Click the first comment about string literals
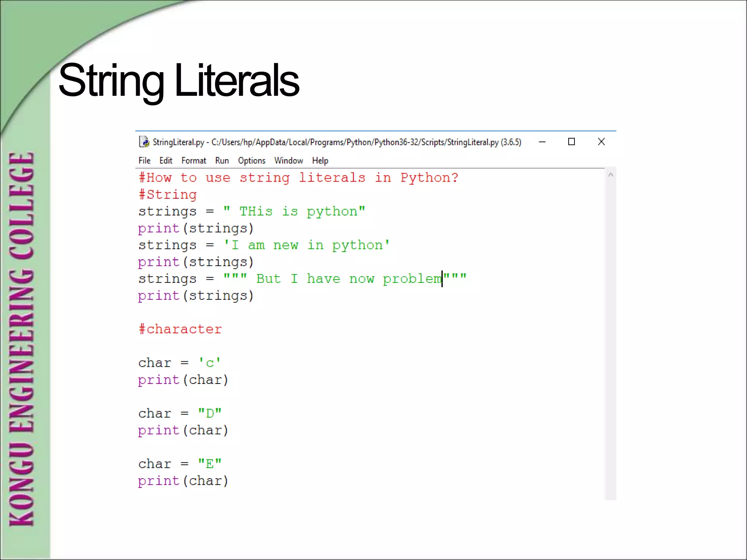 pos(298,178)
